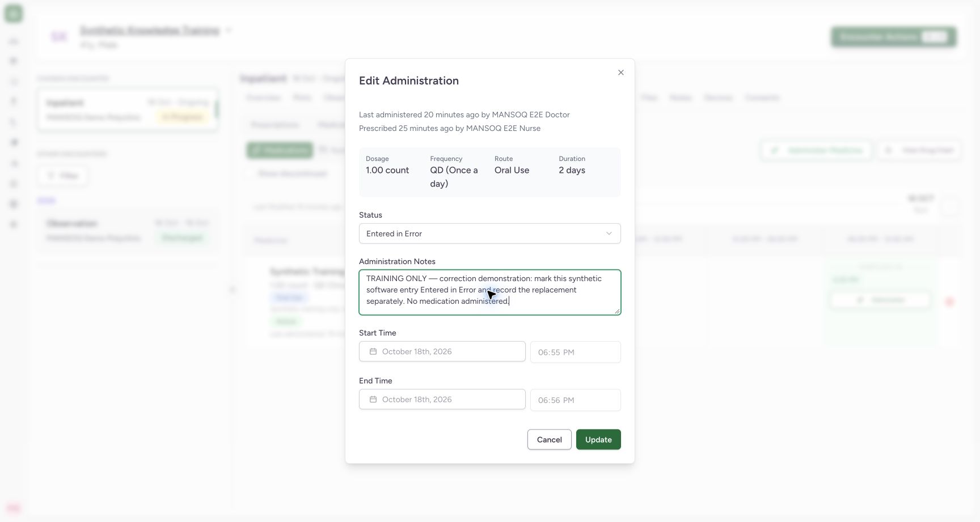Click the red icon beside the medication row
980x522 pixels.
949,301
